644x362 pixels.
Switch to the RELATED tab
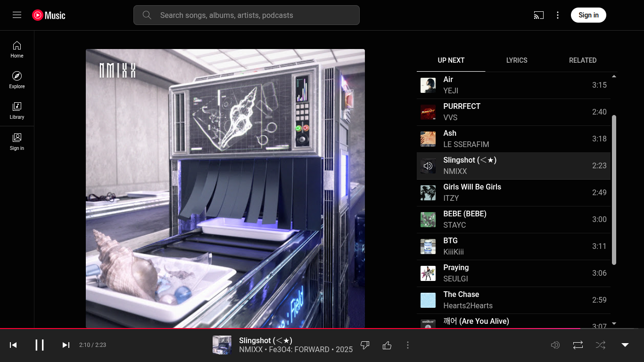[583, 60]
